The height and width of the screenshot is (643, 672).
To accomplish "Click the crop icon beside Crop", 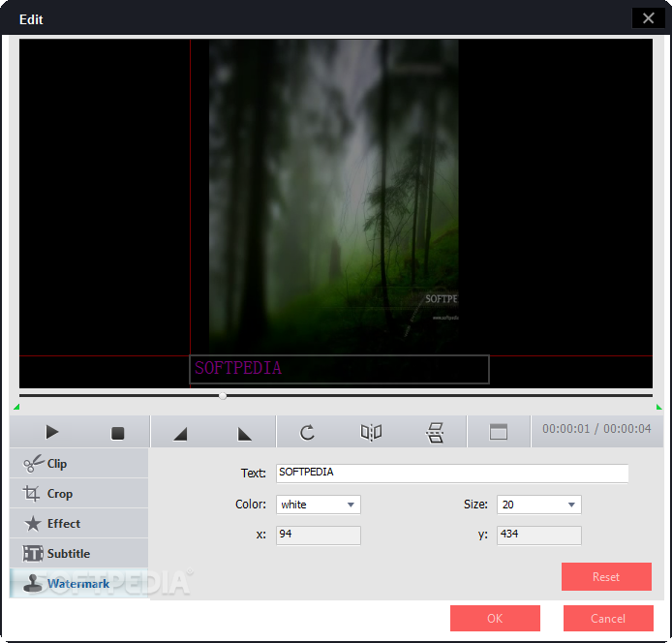I will (x=31, y=494).
